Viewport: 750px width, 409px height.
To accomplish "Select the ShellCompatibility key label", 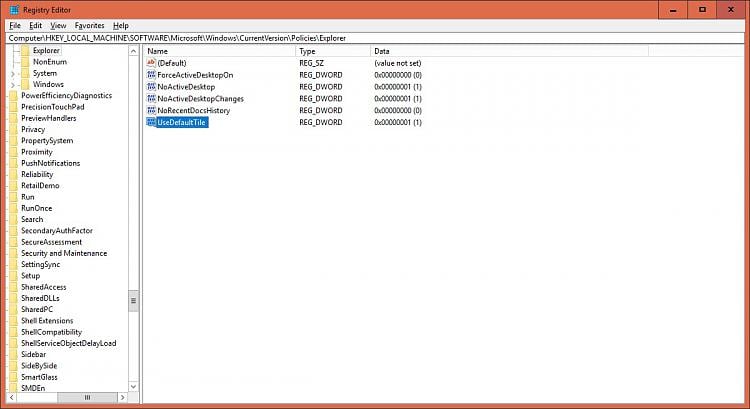I will tap(51, 332).
